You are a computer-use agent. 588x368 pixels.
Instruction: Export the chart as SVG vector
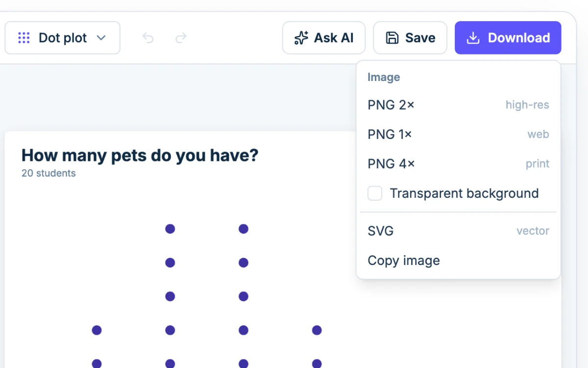458,231
